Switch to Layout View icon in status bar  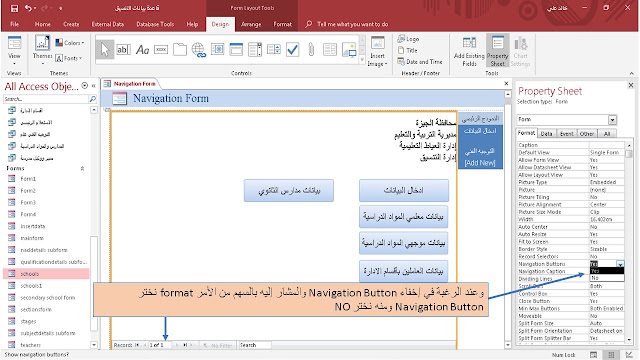[x=611, y=355]
